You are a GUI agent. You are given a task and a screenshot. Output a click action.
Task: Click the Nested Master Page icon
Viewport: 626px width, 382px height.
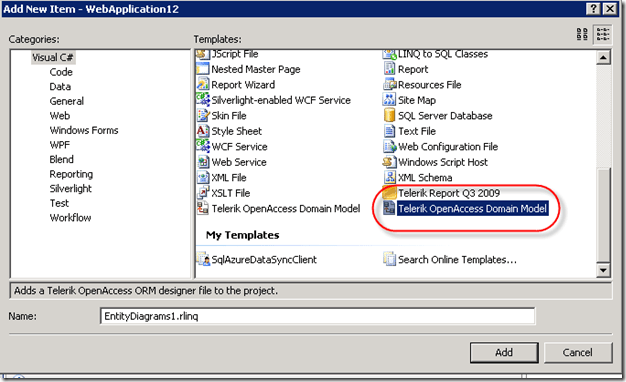[x=203, y=69]
